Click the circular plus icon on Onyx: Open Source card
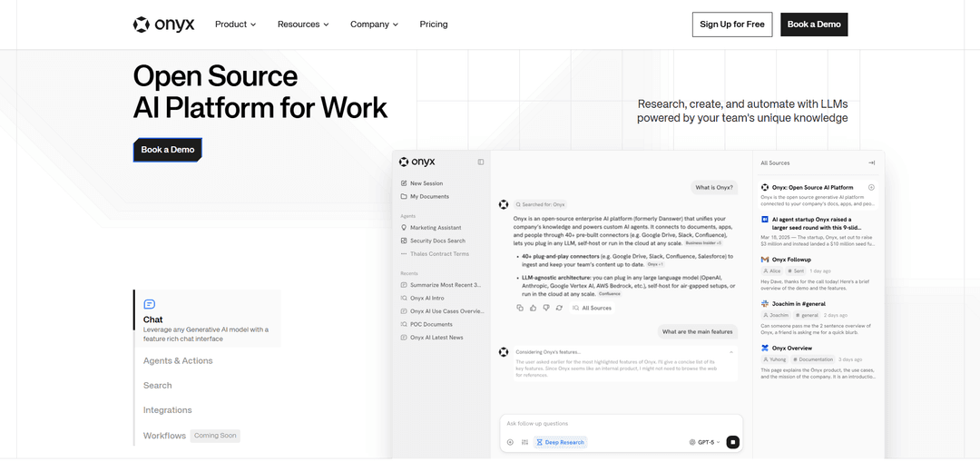 tap(871, 187)
